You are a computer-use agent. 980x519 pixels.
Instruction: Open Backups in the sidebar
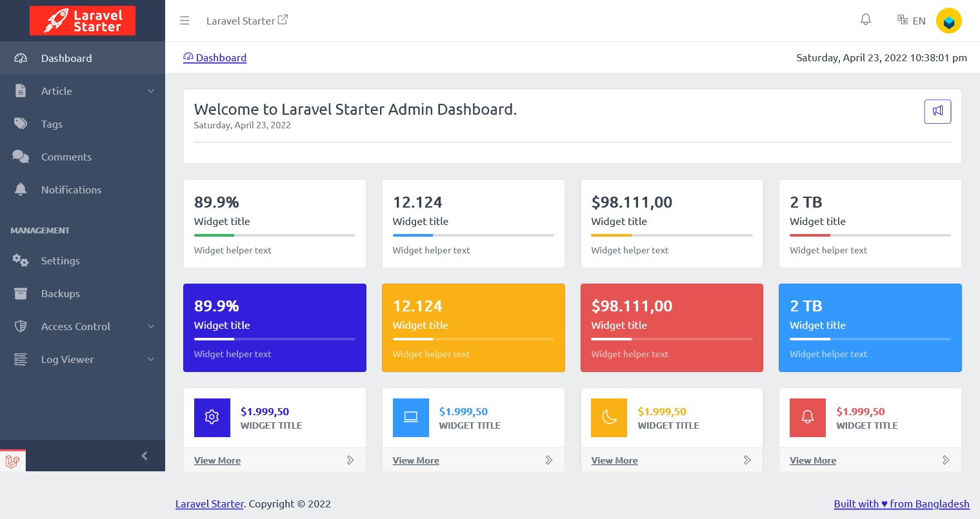tap(83, 293)
